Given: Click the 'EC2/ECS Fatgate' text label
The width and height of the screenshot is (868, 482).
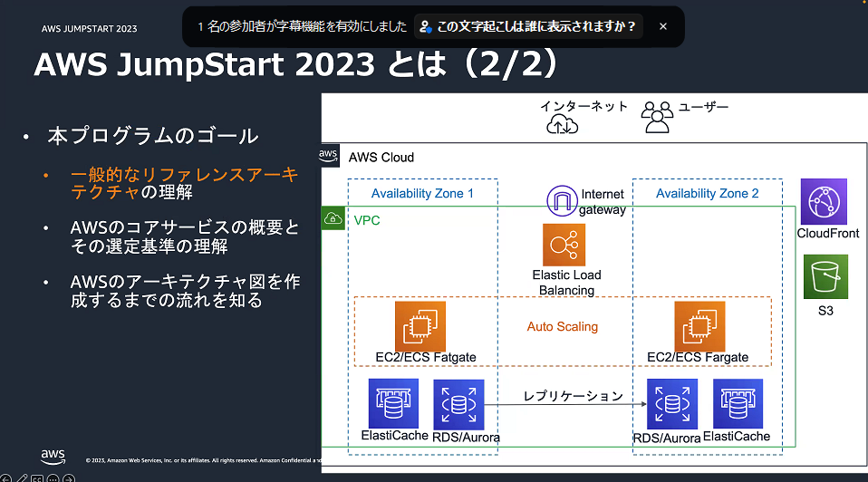Looking at the screenshot, I should tap(426, 357).
